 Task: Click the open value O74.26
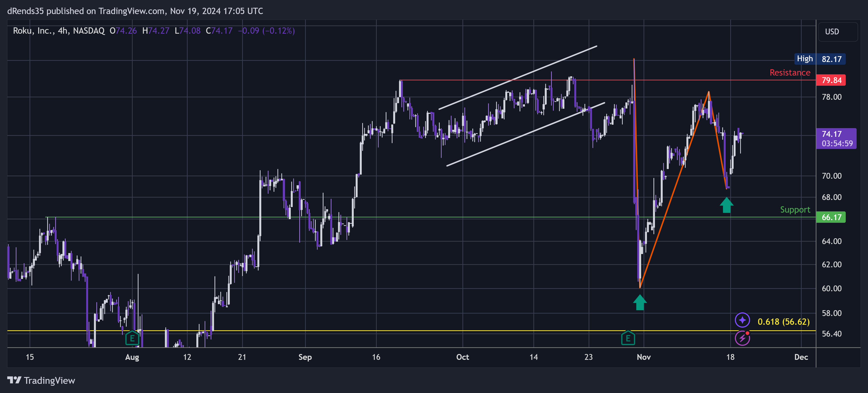tap(123, 31)
